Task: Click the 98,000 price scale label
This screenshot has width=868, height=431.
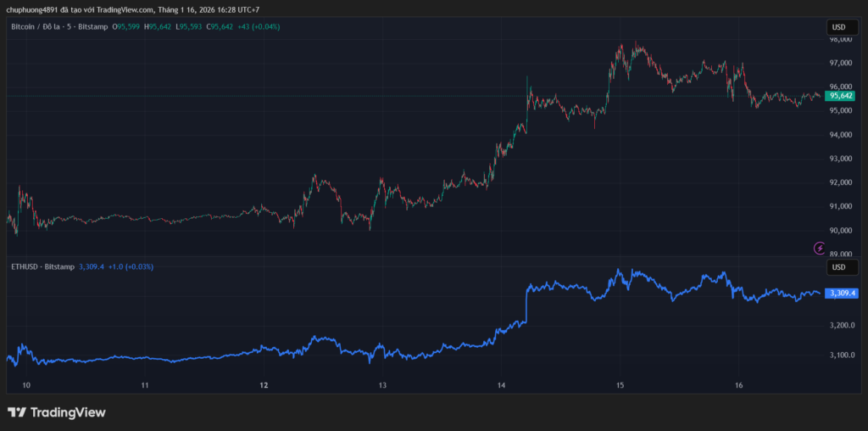Action: 840,39
